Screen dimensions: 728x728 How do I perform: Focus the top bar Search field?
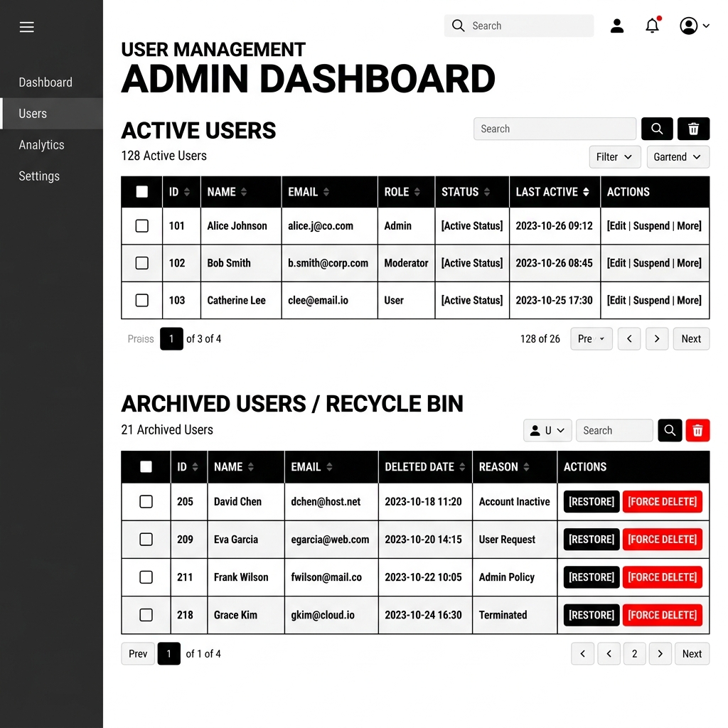(x=518, y=26)
